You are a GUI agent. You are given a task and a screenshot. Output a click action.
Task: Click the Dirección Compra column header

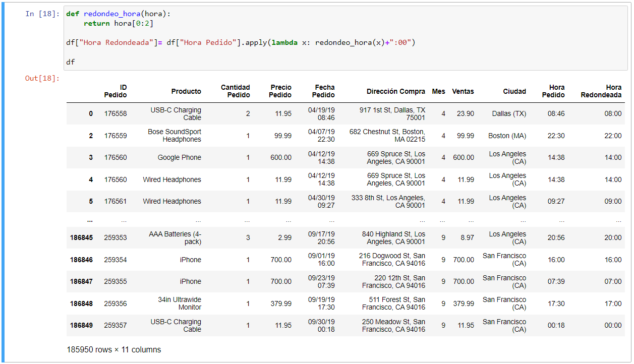click(x=395, y=91)
